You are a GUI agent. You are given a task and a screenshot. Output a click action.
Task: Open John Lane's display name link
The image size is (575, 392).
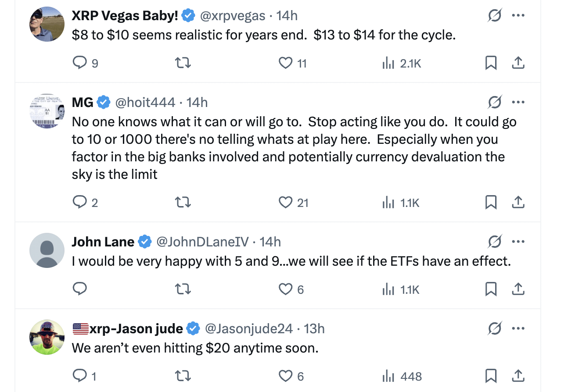coord(103,242)
